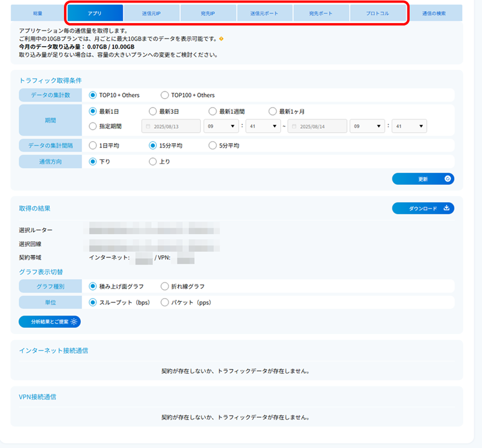Screen dimensions: 482x448
Task: Set aggregation interval to 5分平均
Action: tap(213, 146)
